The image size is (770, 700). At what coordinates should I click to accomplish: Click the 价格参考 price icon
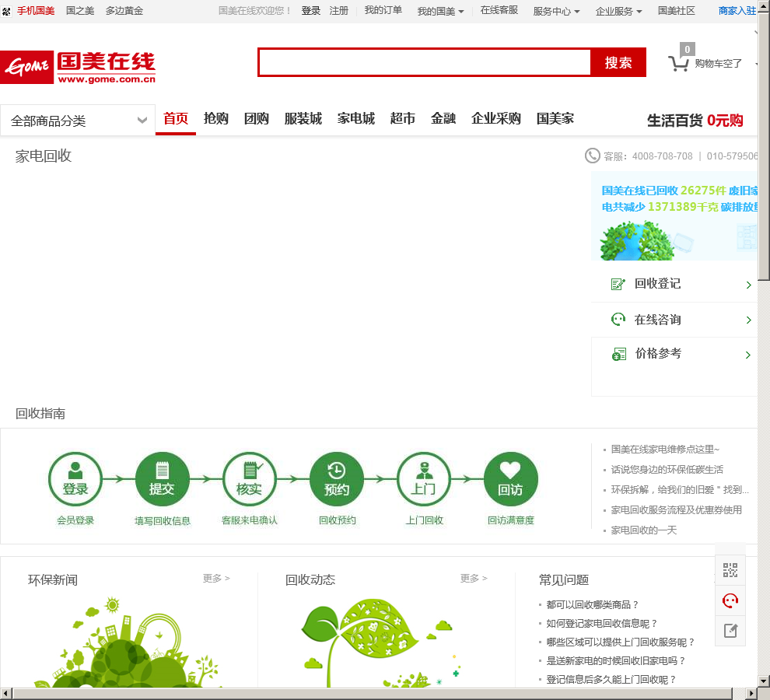(x=619, y=354)
